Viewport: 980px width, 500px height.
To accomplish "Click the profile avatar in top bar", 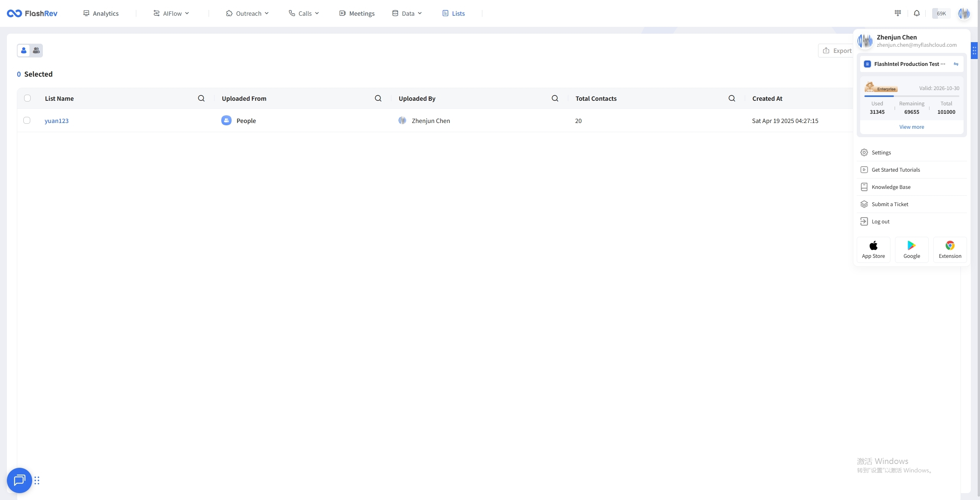I will pyautogui.click(x=964, y=13).
